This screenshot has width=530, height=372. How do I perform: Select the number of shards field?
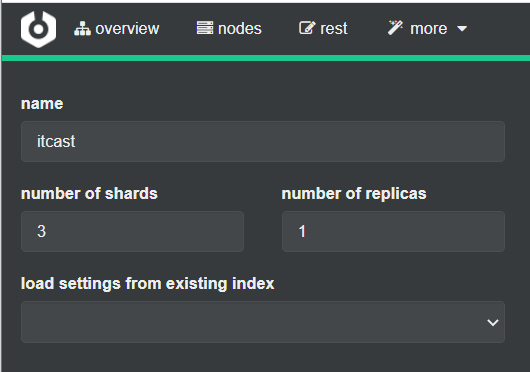(x=132, y=231)
